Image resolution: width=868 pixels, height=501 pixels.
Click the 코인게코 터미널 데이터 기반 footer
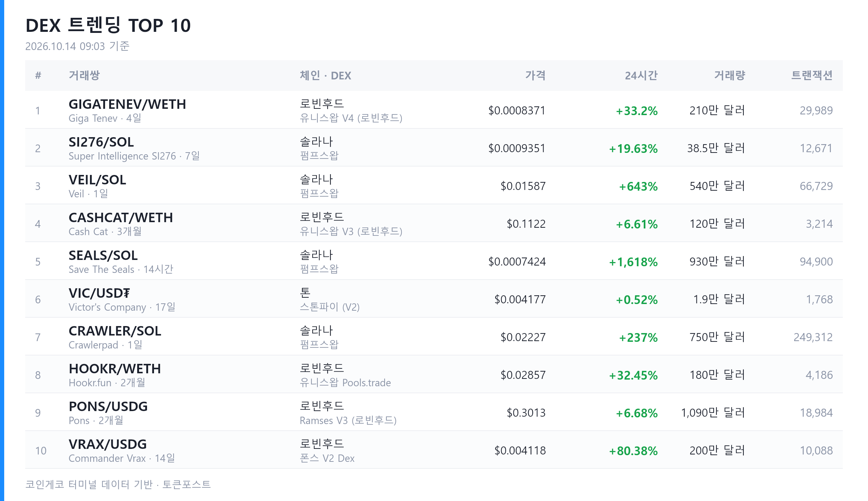pyautogui.click(x=89, y=485)
